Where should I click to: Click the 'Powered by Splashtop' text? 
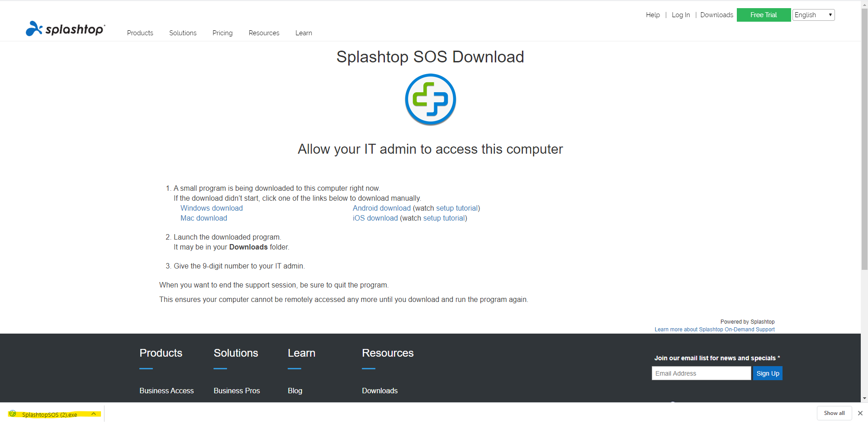(747, 322)
